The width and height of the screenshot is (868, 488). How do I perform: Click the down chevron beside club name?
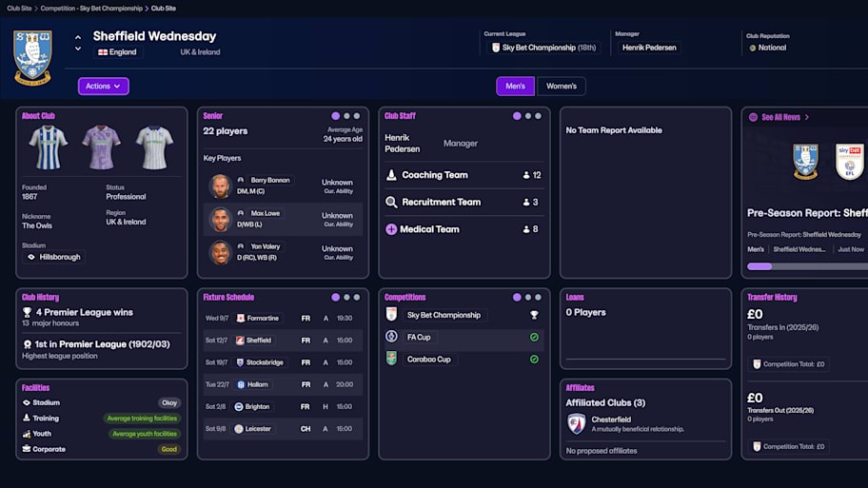tap(78, 49)
